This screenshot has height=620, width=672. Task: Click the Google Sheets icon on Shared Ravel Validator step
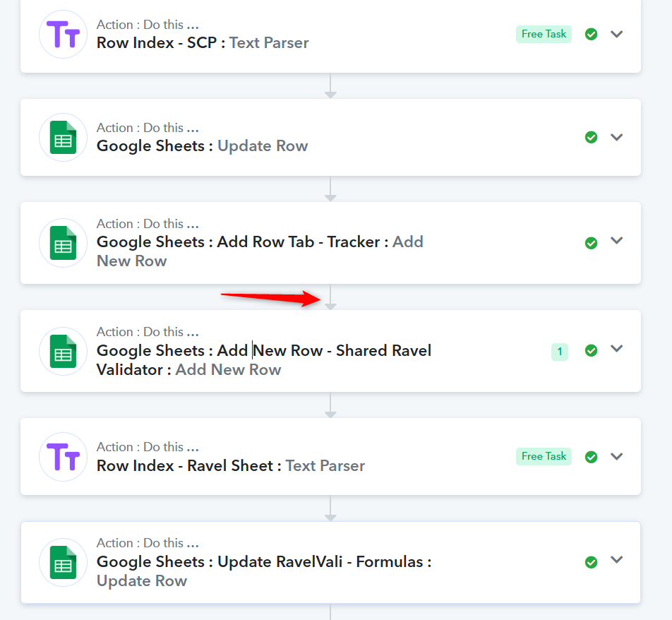pyautogui.click(x=63, y=351)
